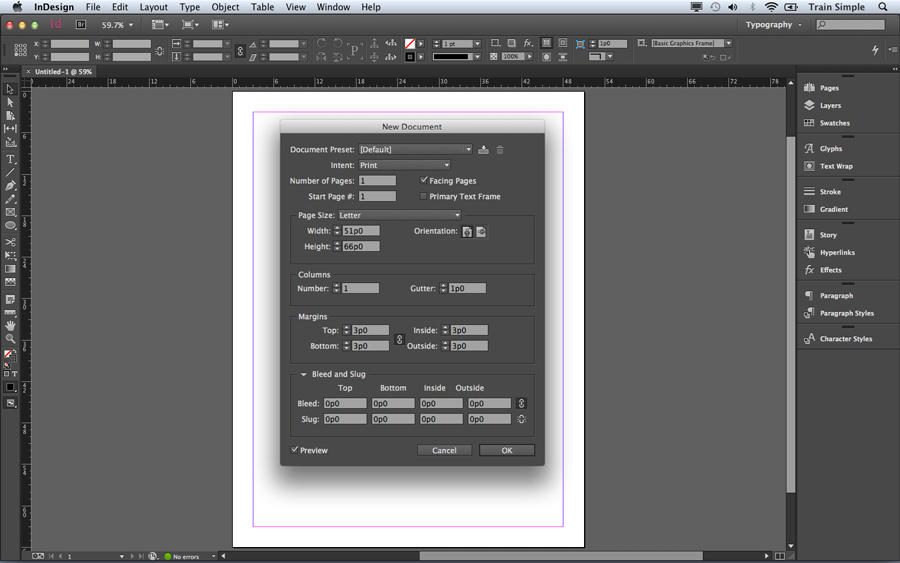Image resolution: width=900 pixels, height=563 pixels.
Task: Select the Selection tool arrow
Action: [10, 90]
